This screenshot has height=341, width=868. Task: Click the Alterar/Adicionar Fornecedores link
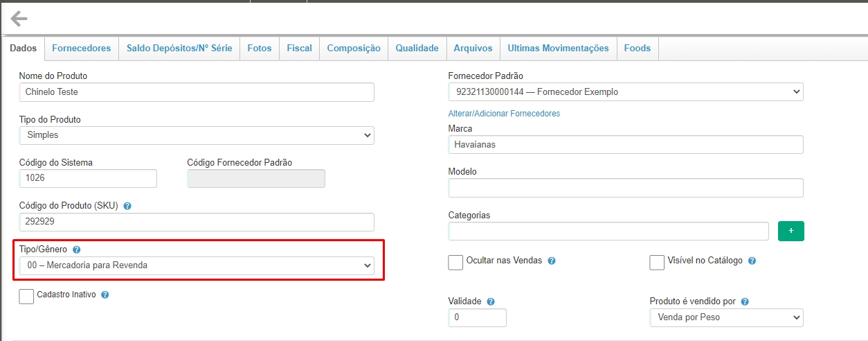click(x=504, y=114)
